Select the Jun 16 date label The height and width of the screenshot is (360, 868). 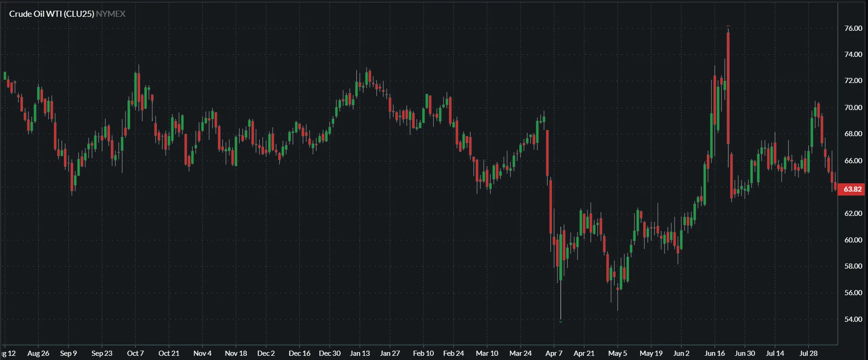pos(714,353)
